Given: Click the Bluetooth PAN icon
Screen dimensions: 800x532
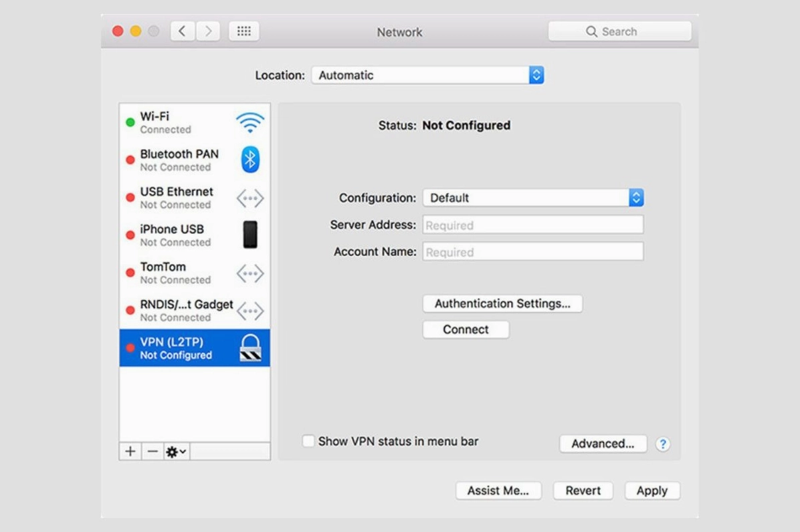Looking at the screenshot, I should [x=249, y=160].
